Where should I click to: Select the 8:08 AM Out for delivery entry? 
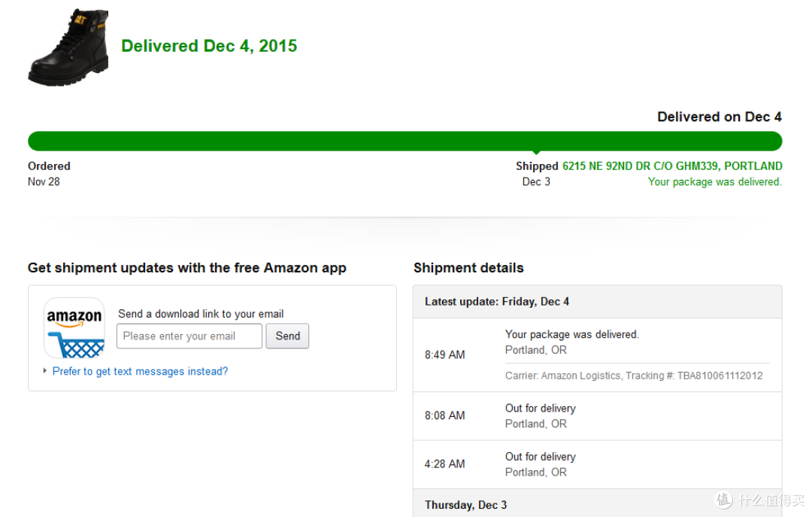coord(598,416)
